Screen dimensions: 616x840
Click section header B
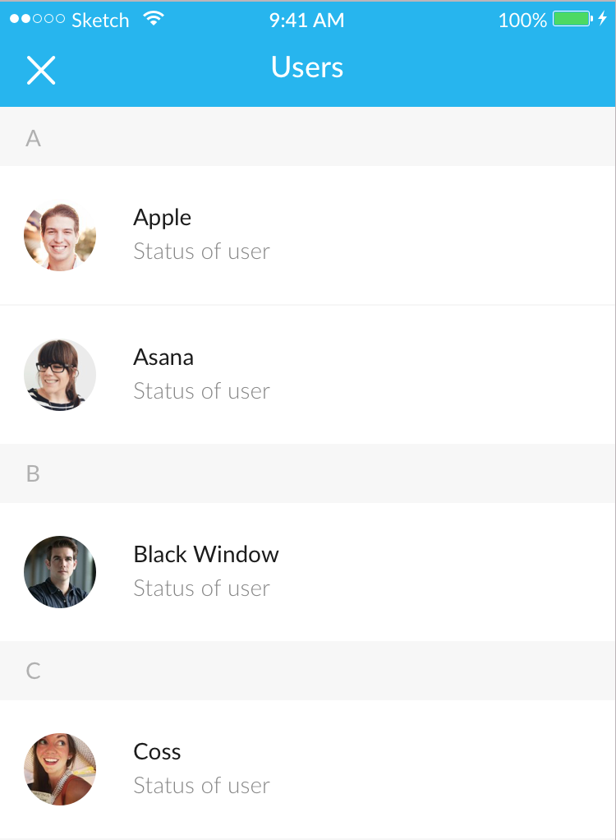307,473
